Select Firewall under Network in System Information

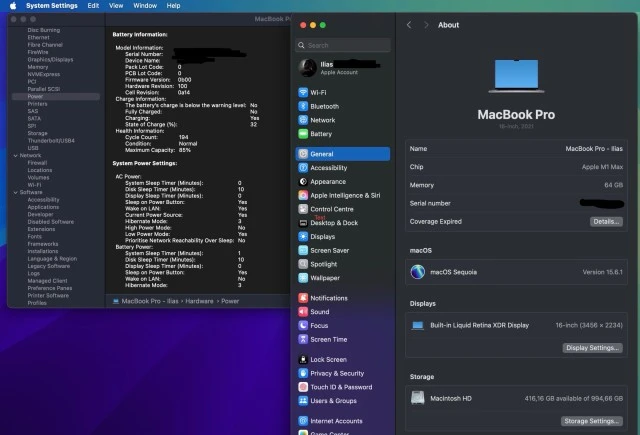pos(38,163)
